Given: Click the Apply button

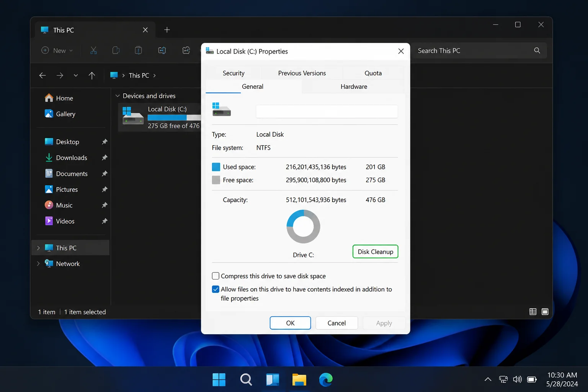Looking at the screenshot, I should click(384, 323).
